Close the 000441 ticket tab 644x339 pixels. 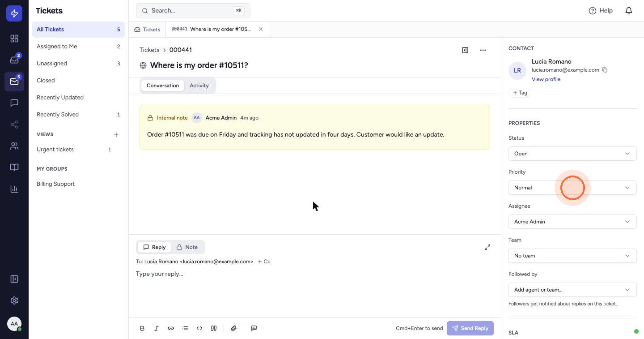[261, 29]
